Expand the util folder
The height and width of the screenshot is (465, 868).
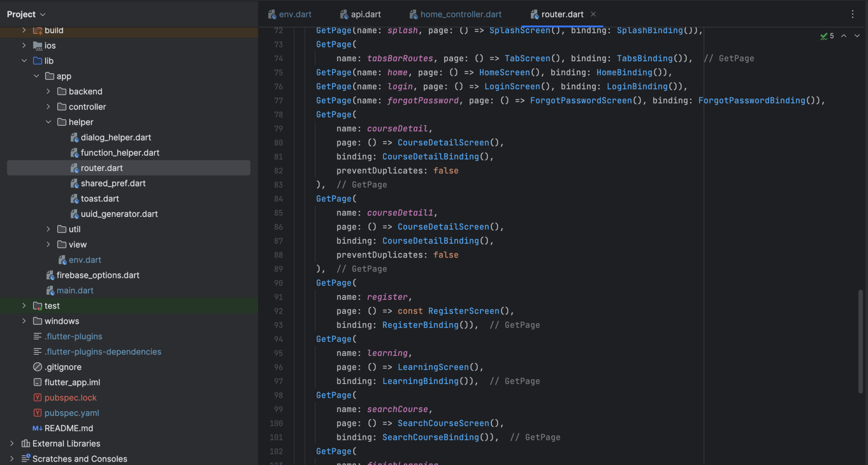click(x=48, y=229)
